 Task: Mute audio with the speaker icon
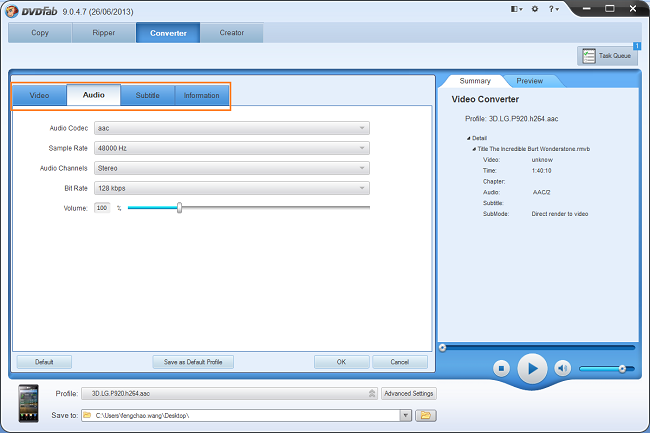pyautogui.click(x=563, y=368)
